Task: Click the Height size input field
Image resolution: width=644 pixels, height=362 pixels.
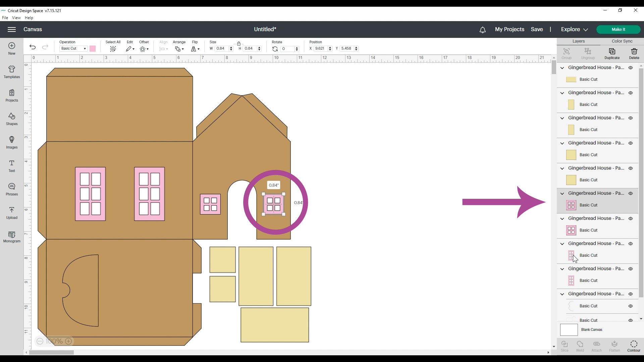Action: [x=250, y=49]
